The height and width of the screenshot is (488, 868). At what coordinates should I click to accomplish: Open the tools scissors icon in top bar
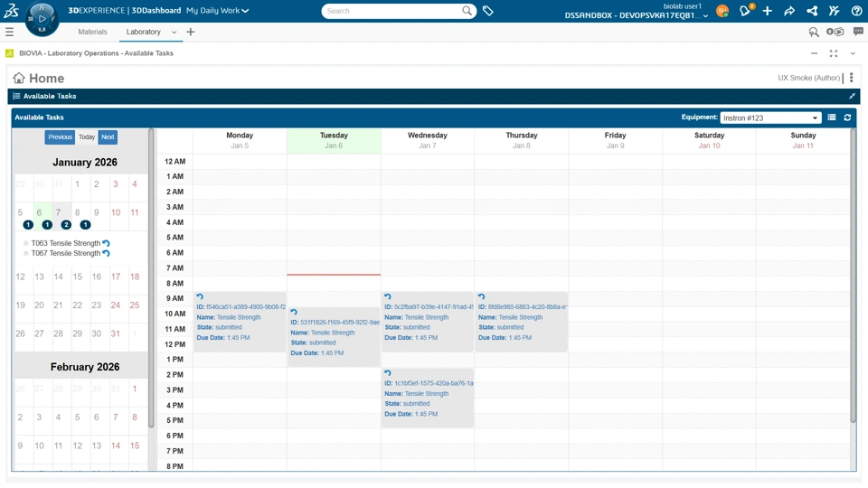[835, 11]
